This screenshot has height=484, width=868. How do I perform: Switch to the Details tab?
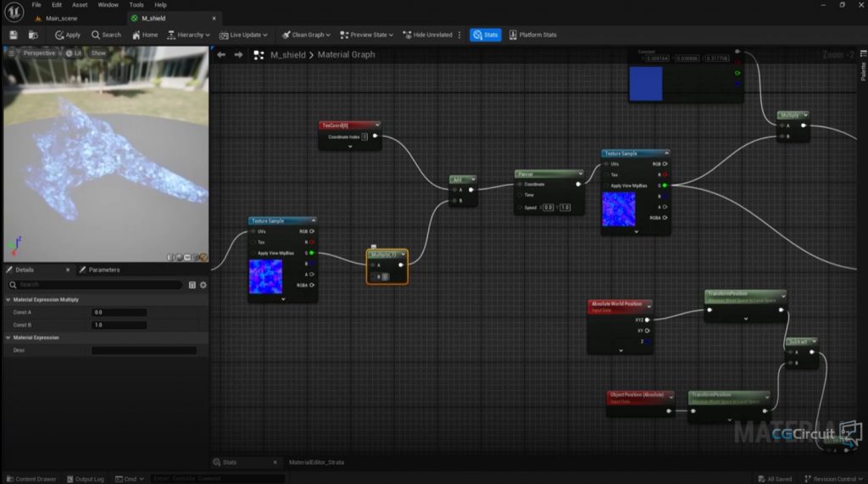coord(25,270)
